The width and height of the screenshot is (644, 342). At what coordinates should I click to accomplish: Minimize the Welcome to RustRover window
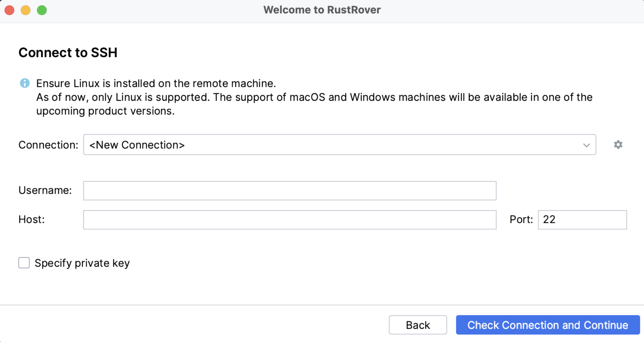point(25,10)
